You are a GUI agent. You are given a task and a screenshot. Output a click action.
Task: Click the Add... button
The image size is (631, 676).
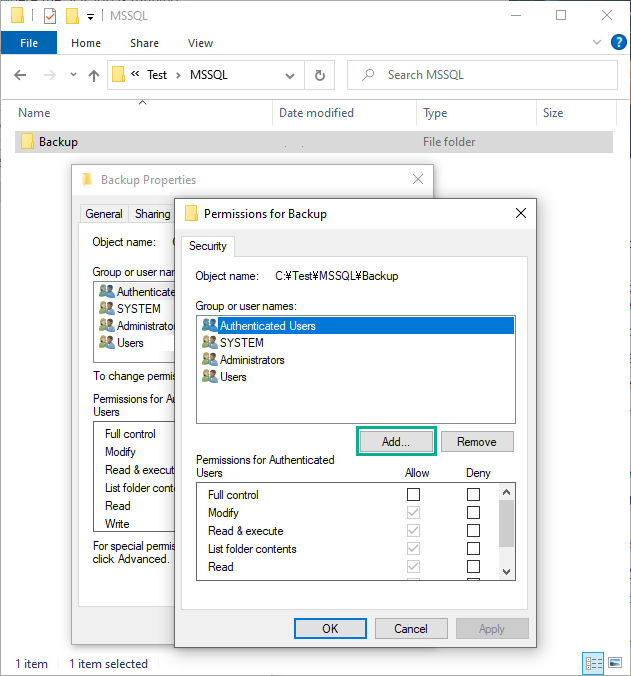click(395, 441)
